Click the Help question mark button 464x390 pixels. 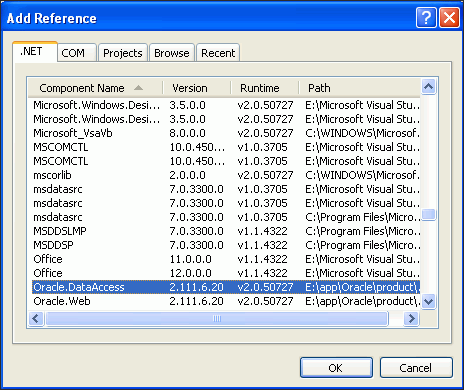(x=426, y=18)
